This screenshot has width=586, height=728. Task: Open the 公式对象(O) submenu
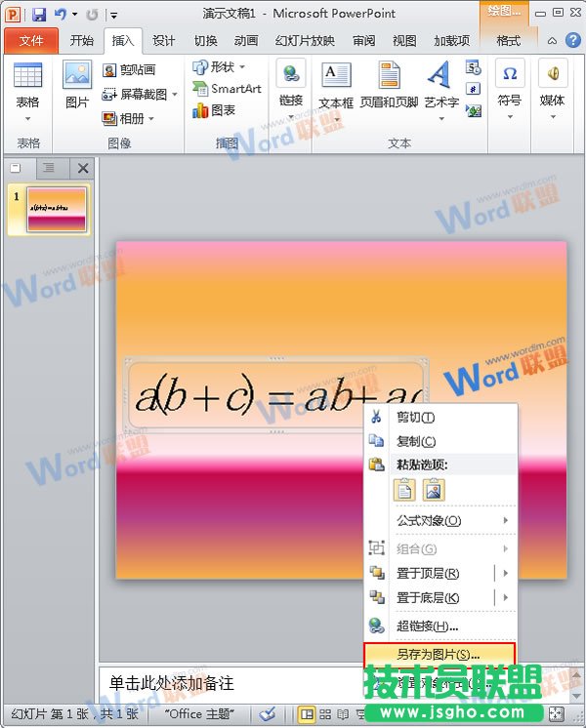point(440,520)
